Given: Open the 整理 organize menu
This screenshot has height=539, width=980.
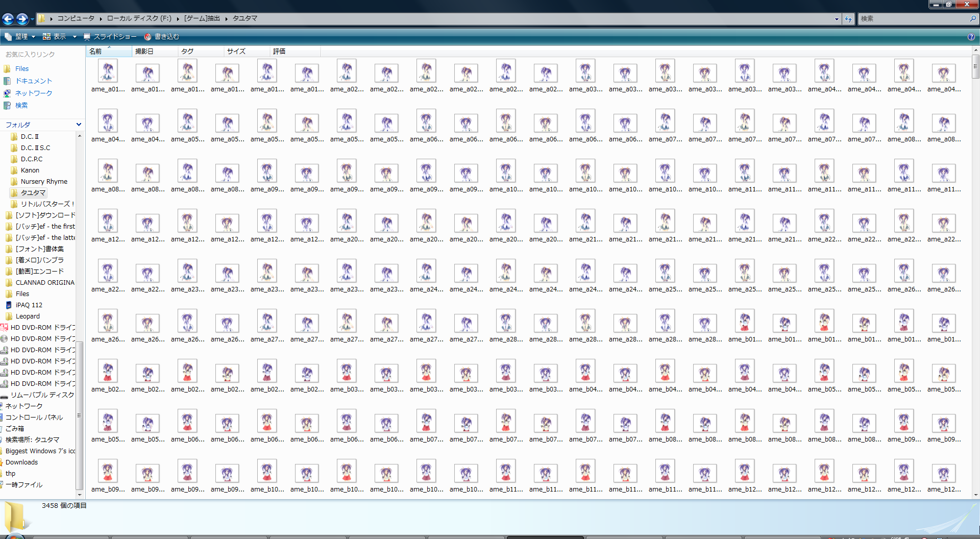Looking at the screenshot, I should tap(20, 37).
